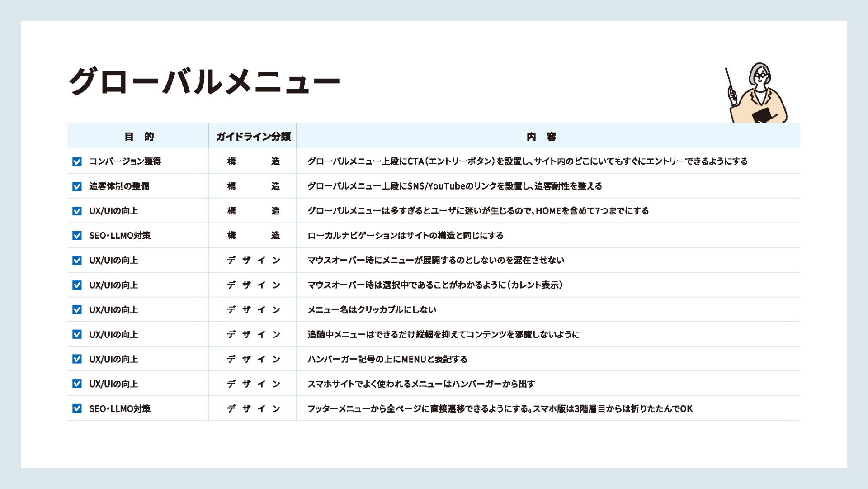Click the カレント表示 mouseover description

pyautogui.click(x=434, y=285)
